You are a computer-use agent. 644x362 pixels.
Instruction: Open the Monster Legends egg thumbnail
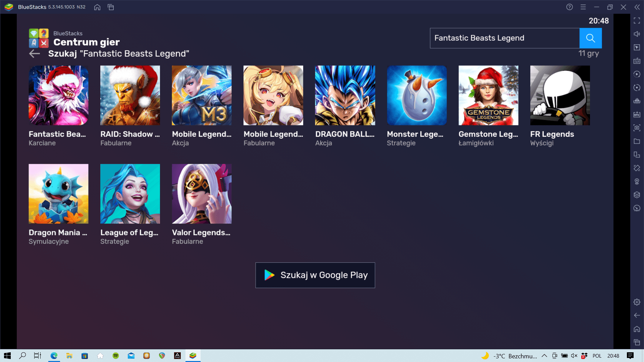[417, 95]
